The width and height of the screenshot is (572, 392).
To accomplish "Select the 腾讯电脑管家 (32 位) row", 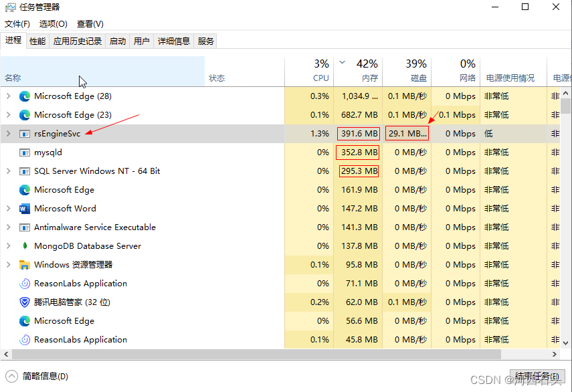I will point(280,302).
